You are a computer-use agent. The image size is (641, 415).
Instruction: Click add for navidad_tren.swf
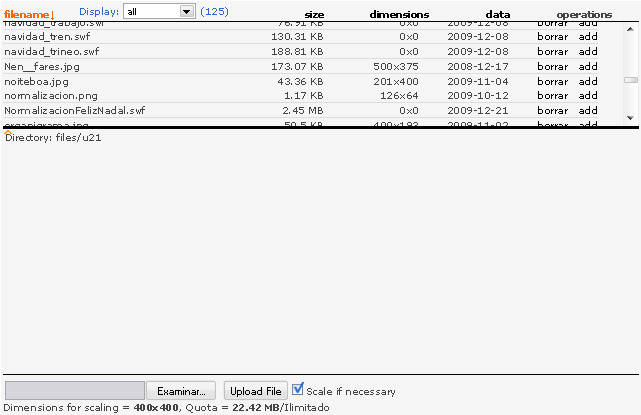click(x=588, y=36)
